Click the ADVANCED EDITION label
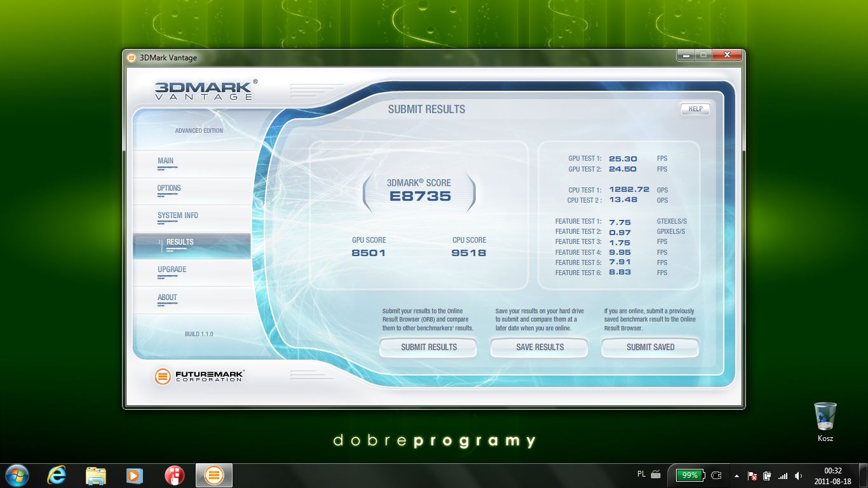Image resolution: width=868 pixels, height=488 pixels. tap(199, 131)
